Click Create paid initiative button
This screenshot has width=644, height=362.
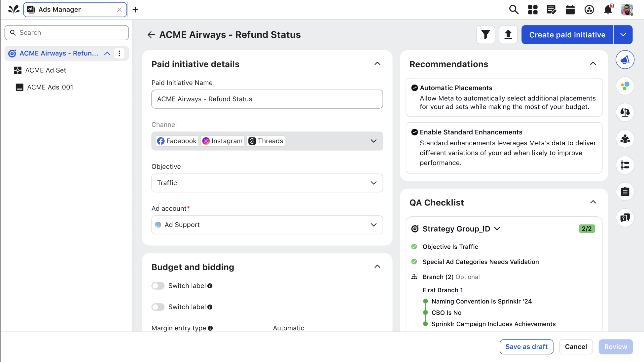click(x=567, y=35)
